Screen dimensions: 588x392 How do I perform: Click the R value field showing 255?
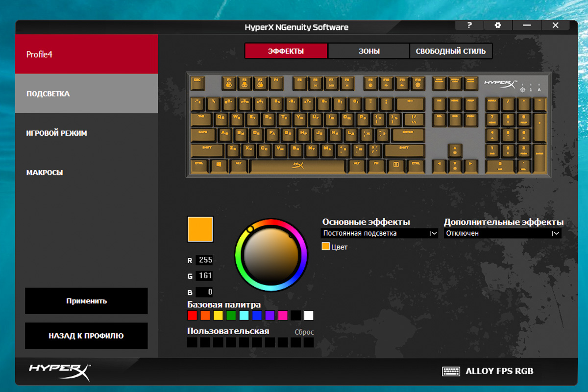point(204,260)
